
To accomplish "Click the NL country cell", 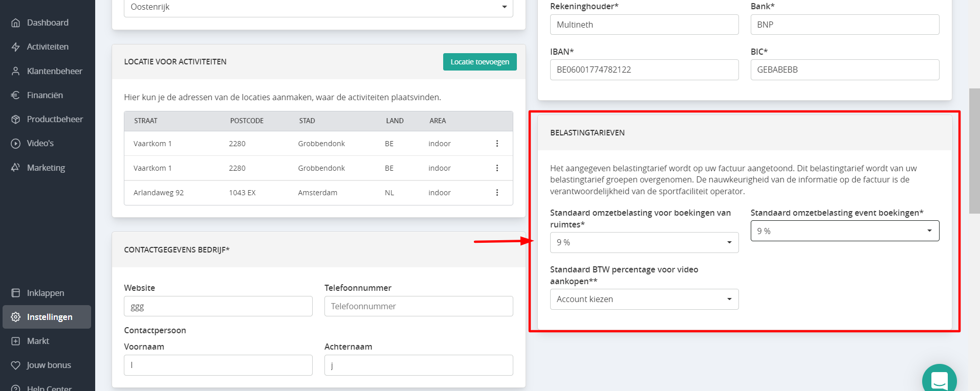I will point(389,193).
